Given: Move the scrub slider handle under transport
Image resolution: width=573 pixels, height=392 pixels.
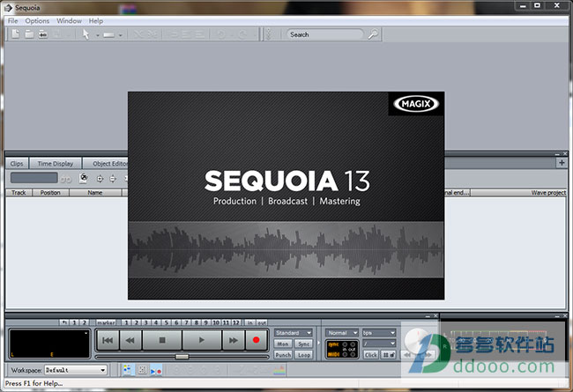Looking at the screenshot, I should [182, 357].
